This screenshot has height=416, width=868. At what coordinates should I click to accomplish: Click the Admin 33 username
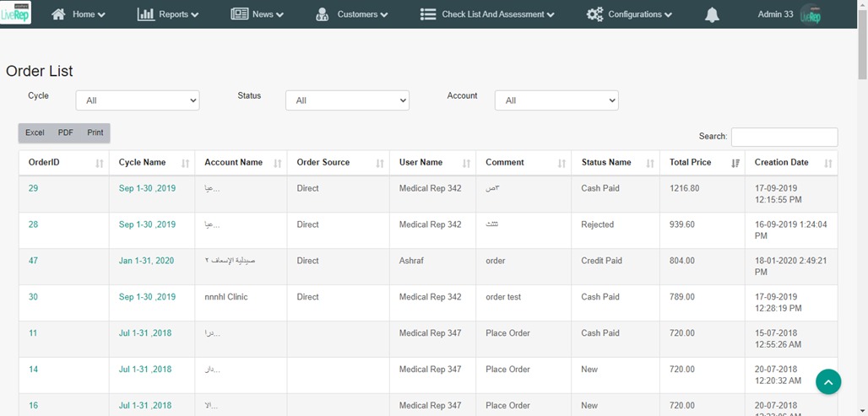[776, 14]
